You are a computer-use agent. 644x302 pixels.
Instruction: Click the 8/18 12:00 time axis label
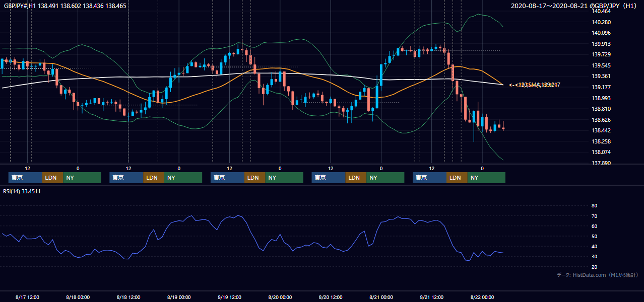pyautogui.click(x=128, y=297)
